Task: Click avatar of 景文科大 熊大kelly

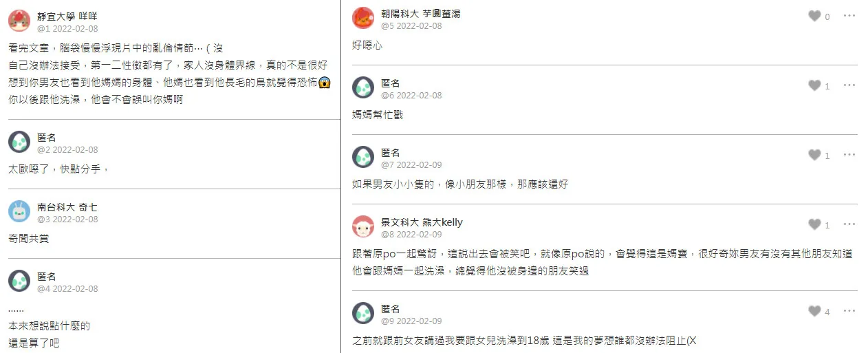Action: (363, 226)
